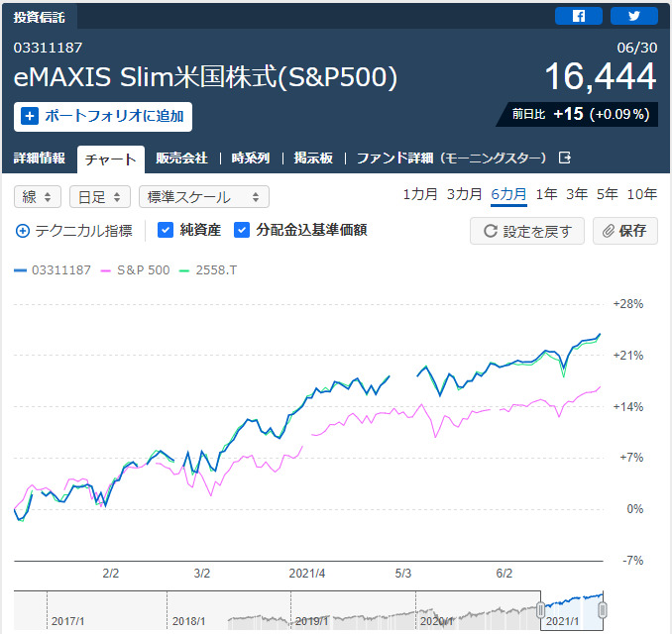The image size is (672, 634).
Task: Open the 時系列 tab
Action: coord(251,158)
